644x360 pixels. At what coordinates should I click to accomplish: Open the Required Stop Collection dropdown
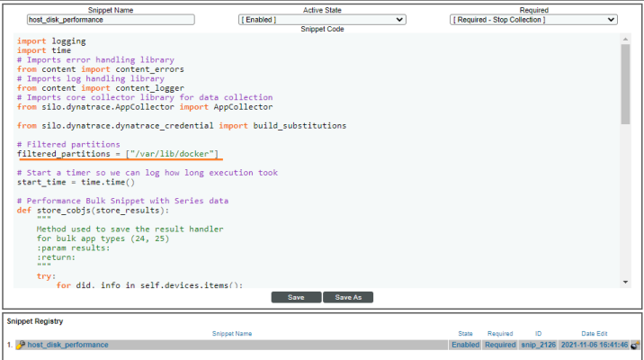(533, 20)
